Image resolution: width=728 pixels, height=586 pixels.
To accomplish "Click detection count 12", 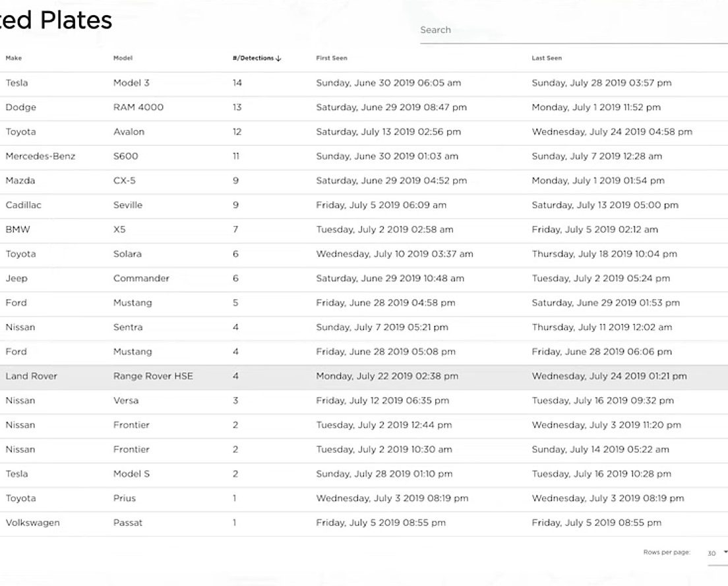I will click(x=237, y=131).
